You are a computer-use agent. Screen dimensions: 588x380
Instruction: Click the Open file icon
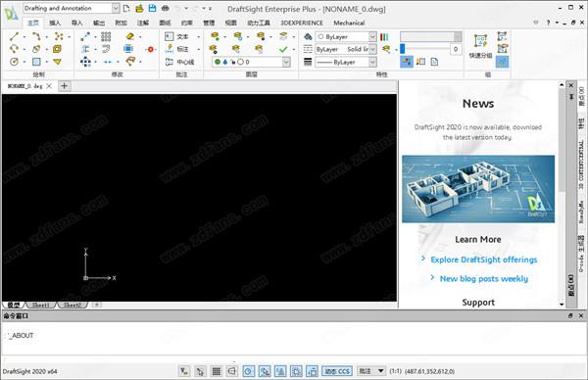coord(139,8)
